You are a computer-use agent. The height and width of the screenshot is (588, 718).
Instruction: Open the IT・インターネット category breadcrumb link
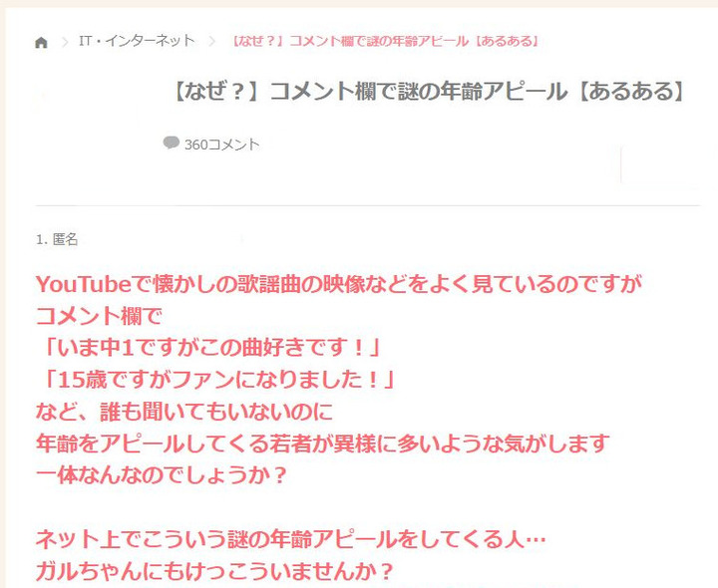click(x=137, y=41)
